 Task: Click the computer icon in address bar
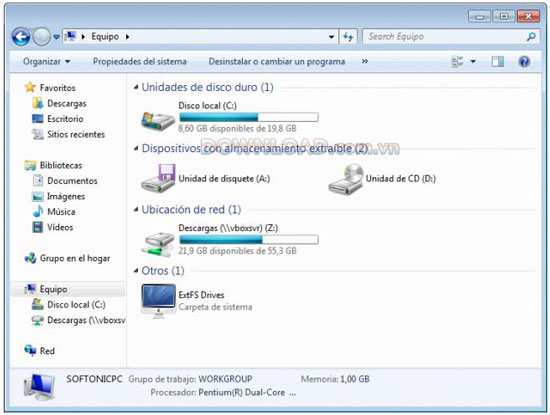[71, 36]
